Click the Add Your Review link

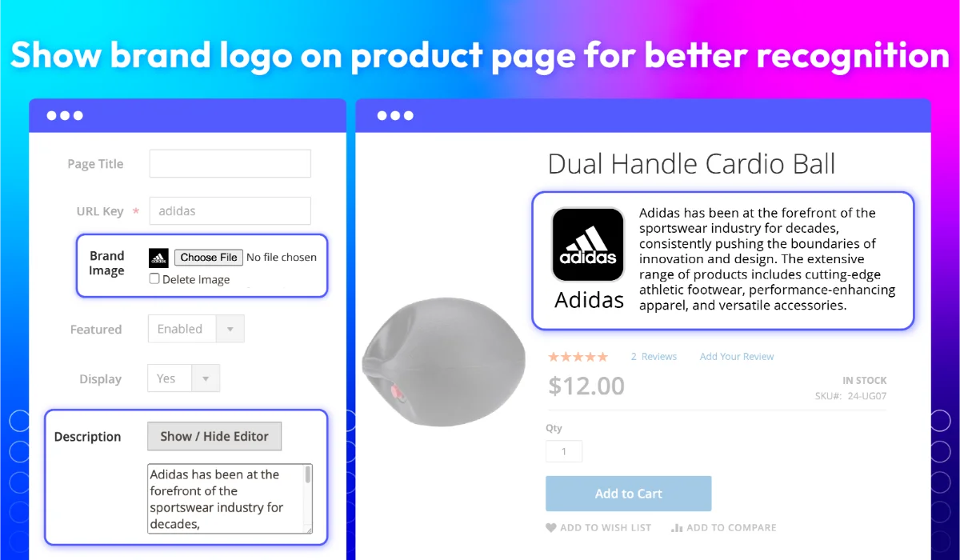click(x=737, y=357)
